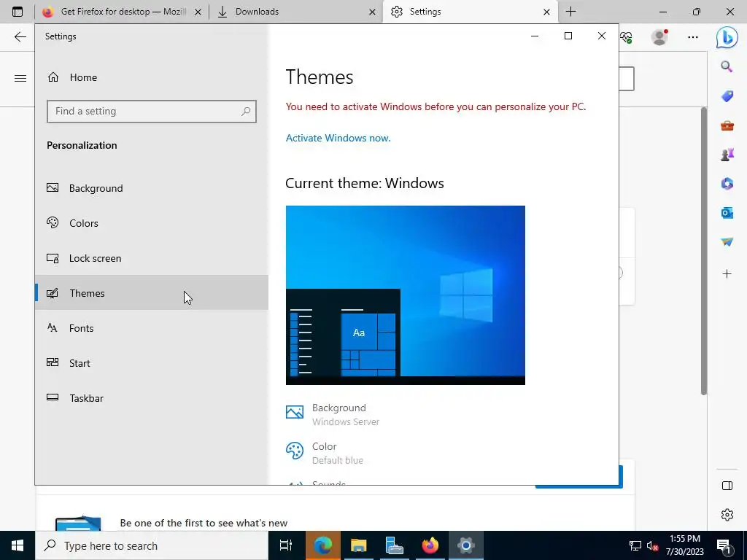Click the Find a setting search box
Viewport: 747px width, 560px height.
[152, 112]
